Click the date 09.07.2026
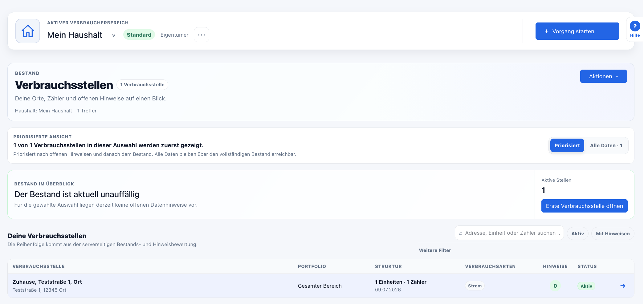The width and height of the screenshot is (644, 304). pyautogui.click(x=388, y=290)
